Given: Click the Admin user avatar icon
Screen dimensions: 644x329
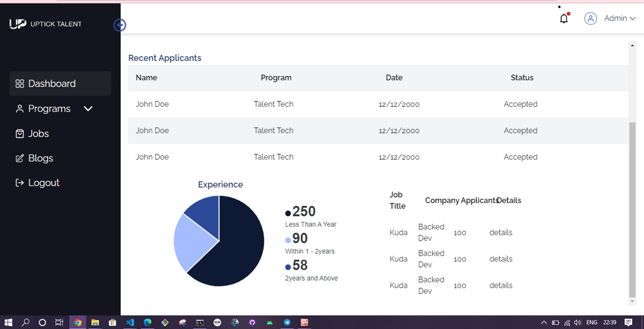Looking at the screenshot, I should click(x=590, y=19).
